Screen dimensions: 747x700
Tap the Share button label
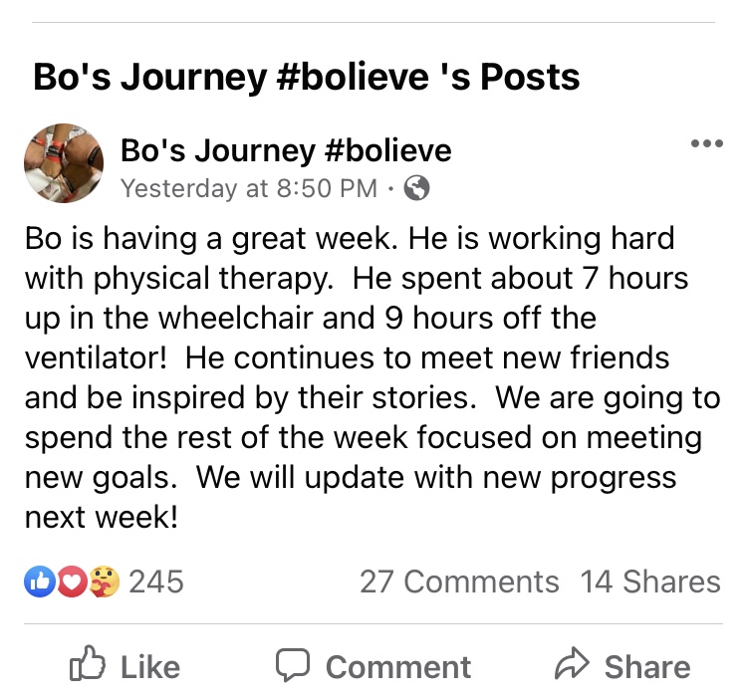pyautogui.click(x=647, y=667)
